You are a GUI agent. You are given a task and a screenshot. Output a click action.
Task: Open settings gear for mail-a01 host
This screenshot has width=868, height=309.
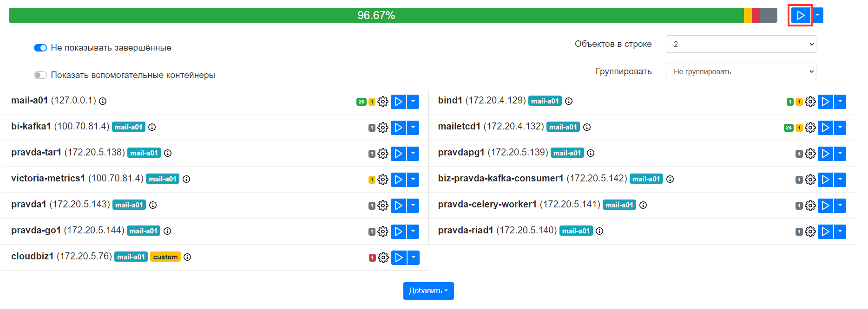coord(383,102)
